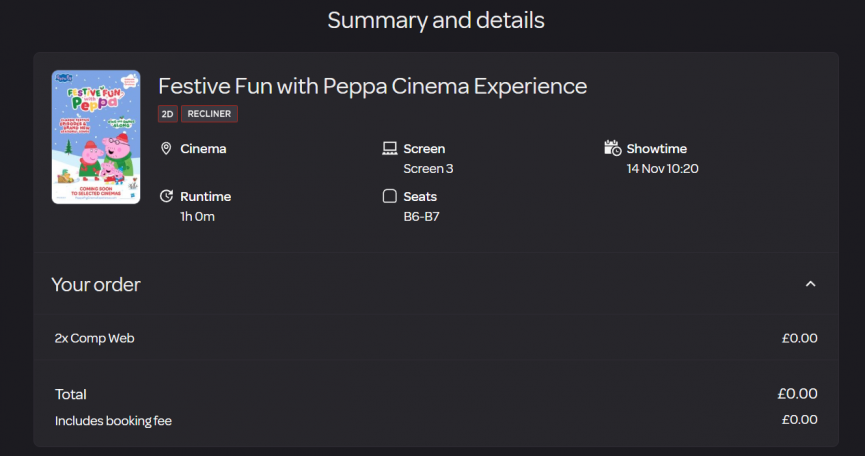Click the Summary and details heading
Viewport: 865px width, 456px height.
coord(436,20)
